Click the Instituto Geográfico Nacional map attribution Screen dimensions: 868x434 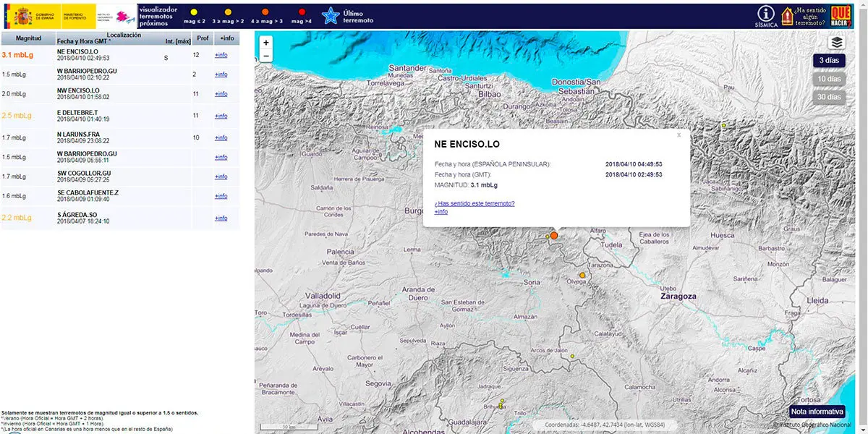pyautogui.click(x=812, y=425)
